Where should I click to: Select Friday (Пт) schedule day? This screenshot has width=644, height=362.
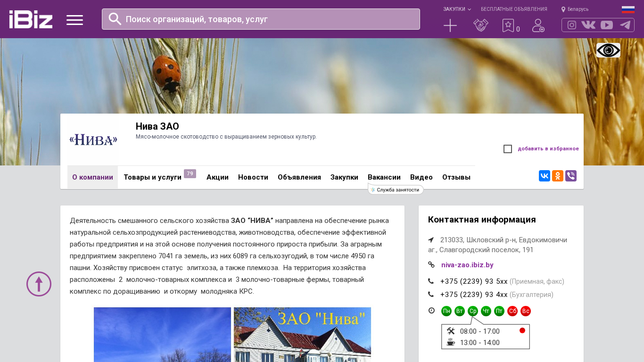(499, 311)
